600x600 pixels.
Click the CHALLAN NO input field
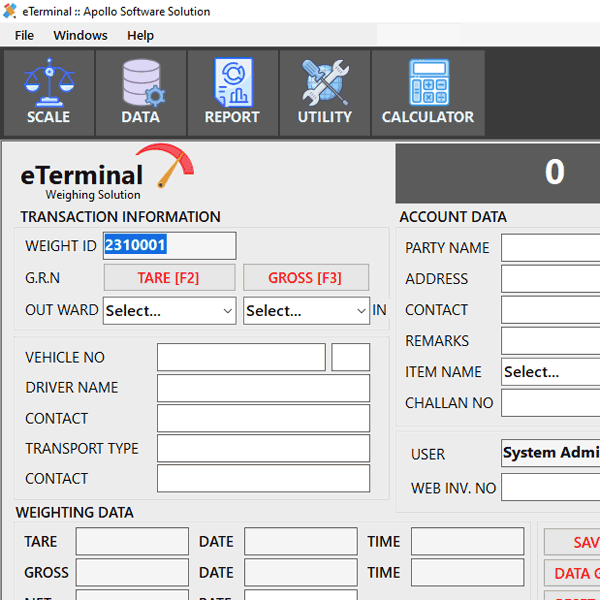(551, 403)
